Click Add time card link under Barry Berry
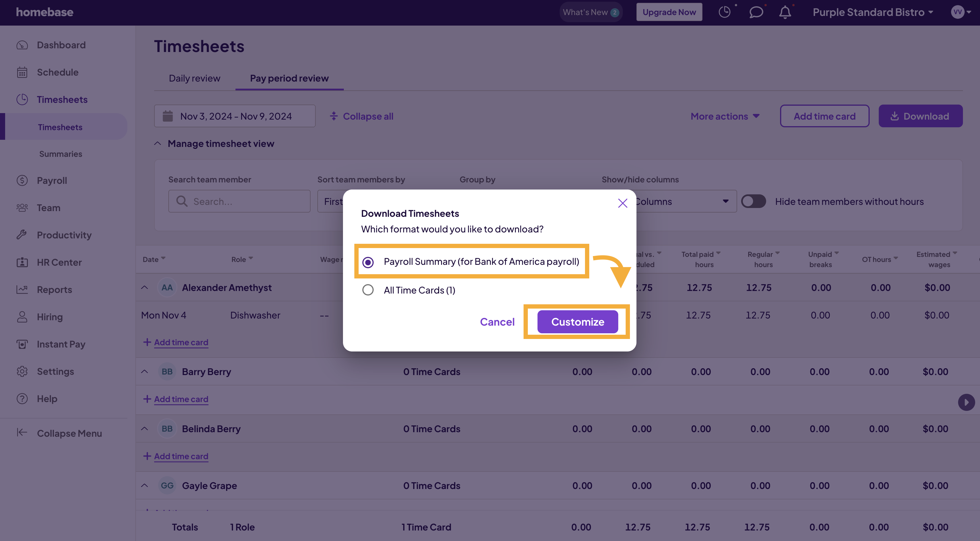This screenshot has height=541, width=980. tap(181, 399)
